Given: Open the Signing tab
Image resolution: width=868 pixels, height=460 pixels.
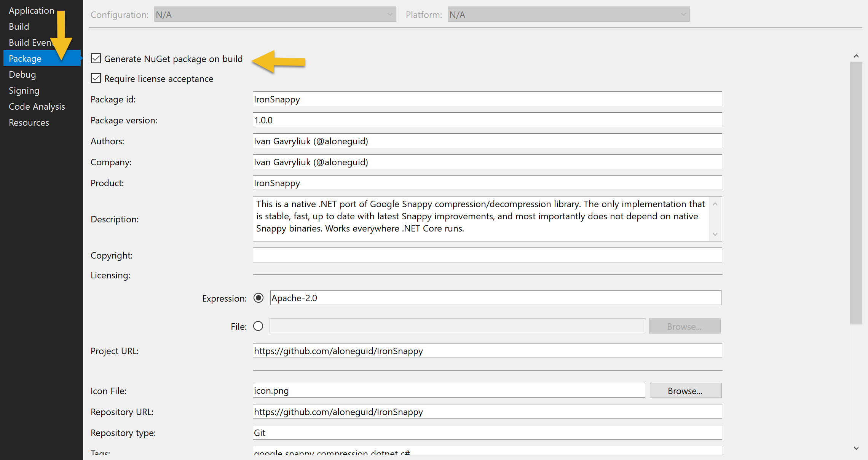Looking at the screenshot, I should pyautogui.click(x=24, y=91).
